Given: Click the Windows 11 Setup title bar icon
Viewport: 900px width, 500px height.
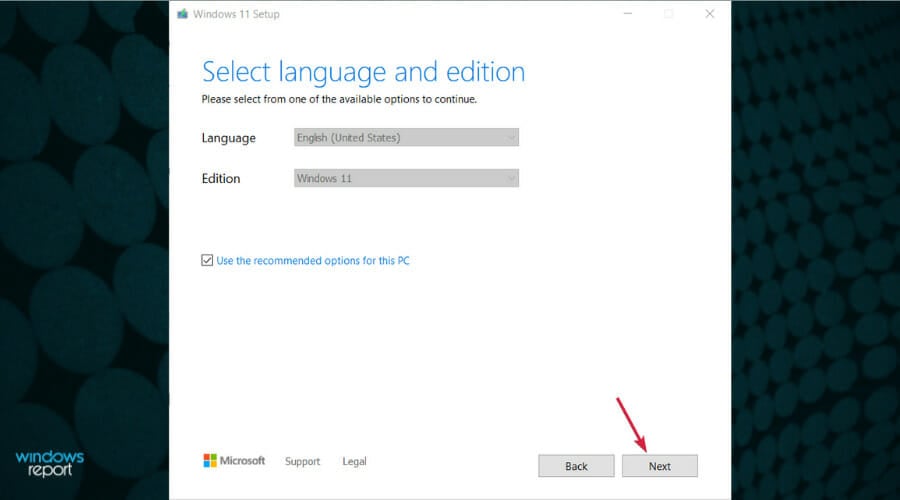Looking at the screenshot, I should (x=183, y=14).
